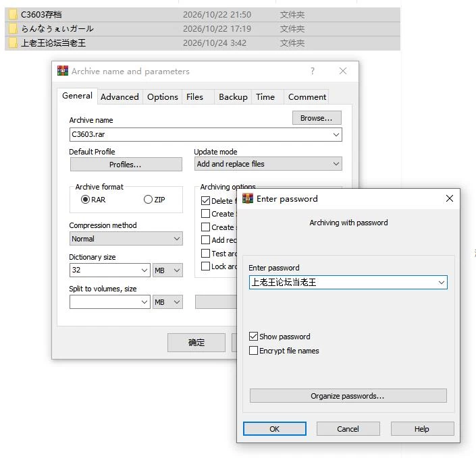Screen dimensions: 476x458
Task: Close the Enter password dialog
Action: click(449, 198)
